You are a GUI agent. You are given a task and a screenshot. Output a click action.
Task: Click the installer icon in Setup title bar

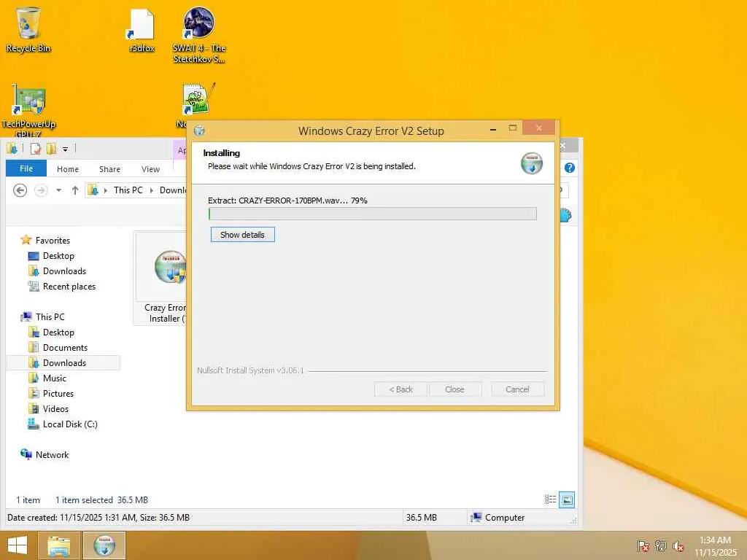200,131
